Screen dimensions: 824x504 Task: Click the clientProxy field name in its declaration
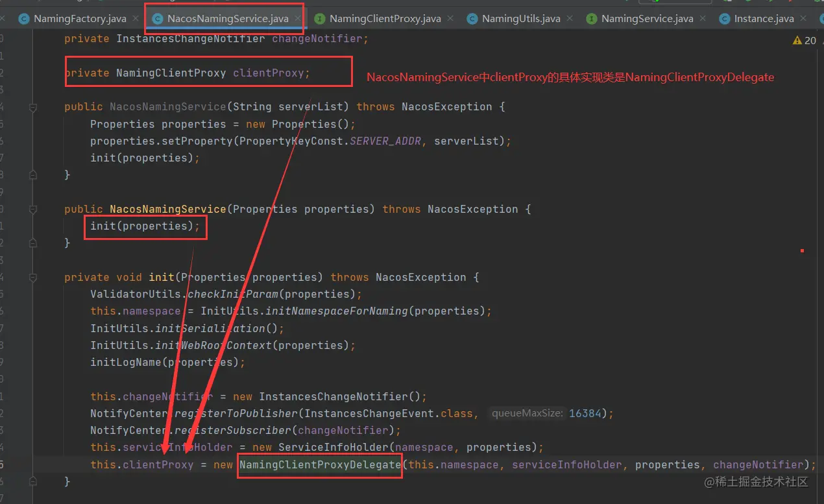click(269, 73)
